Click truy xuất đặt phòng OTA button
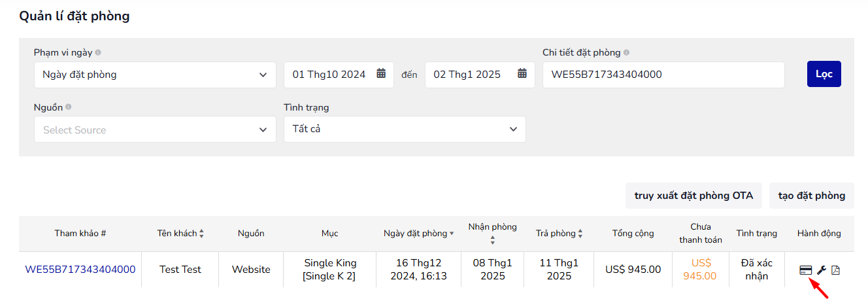 click(693, 196)
